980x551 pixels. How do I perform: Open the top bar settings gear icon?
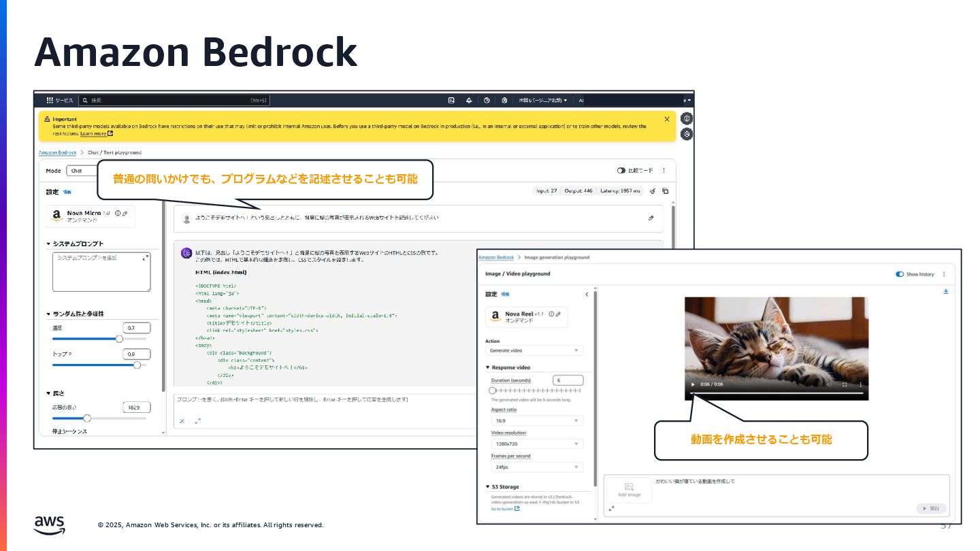coord(504,100)
